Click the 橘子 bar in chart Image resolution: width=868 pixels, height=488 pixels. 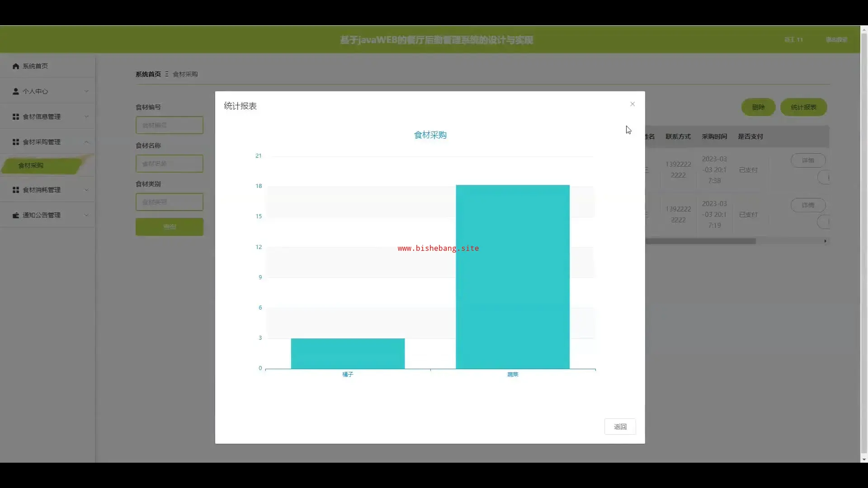coord(348,353)
